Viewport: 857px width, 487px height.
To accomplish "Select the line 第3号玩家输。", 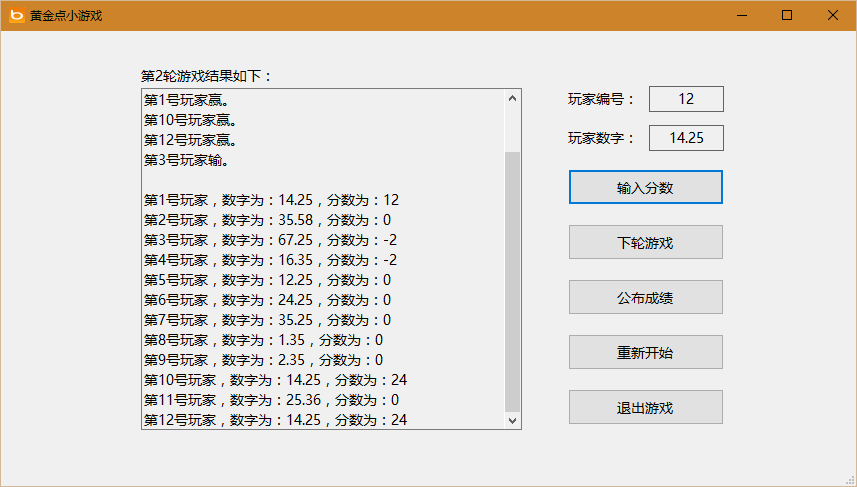I will pos(186,161).
